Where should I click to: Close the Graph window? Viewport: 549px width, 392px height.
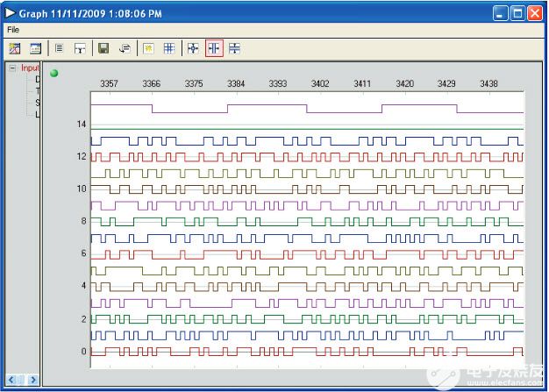pos(535,14)
